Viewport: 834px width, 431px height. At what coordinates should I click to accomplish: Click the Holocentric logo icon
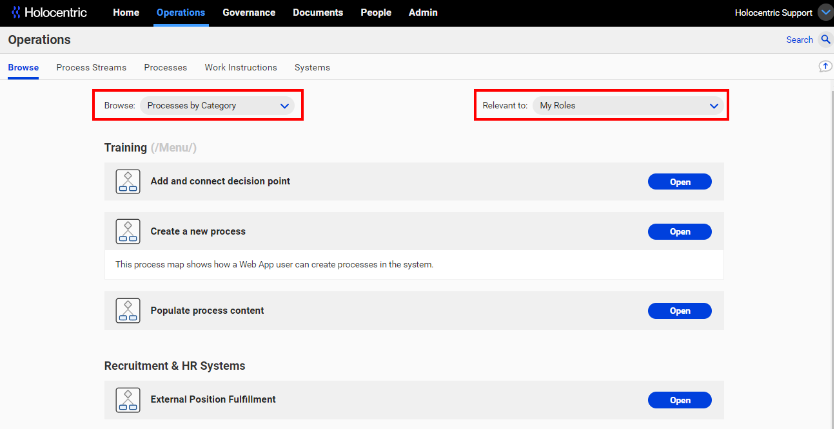coord(16,12)
